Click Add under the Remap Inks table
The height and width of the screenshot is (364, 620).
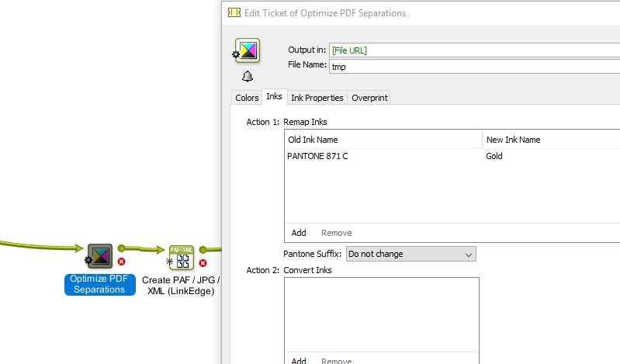[299, 233]
